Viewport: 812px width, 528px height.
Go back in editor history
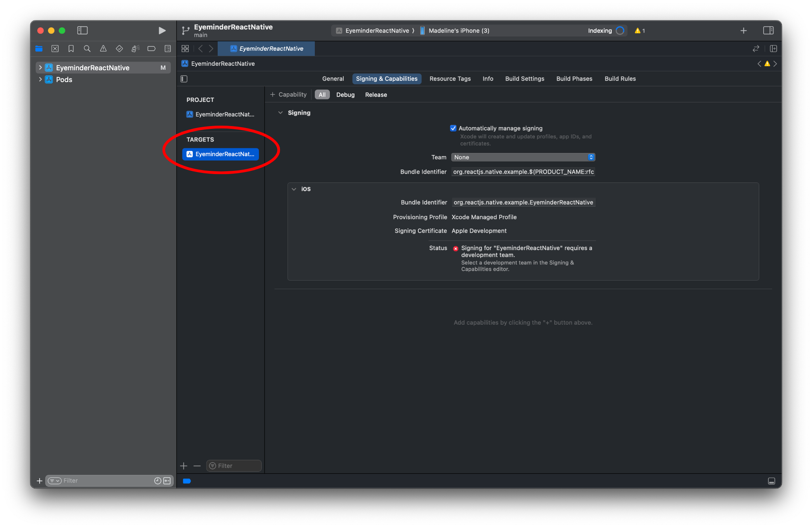click(x=201, y=49)
